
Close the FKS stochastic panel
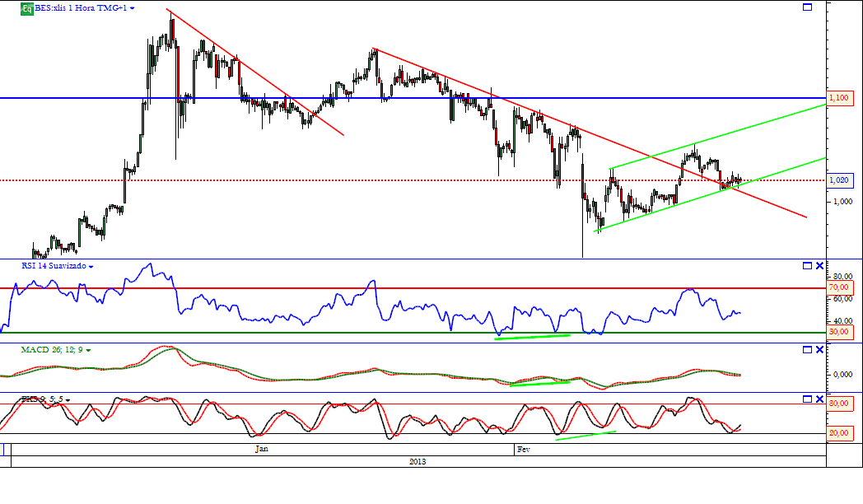coord(819,399)
